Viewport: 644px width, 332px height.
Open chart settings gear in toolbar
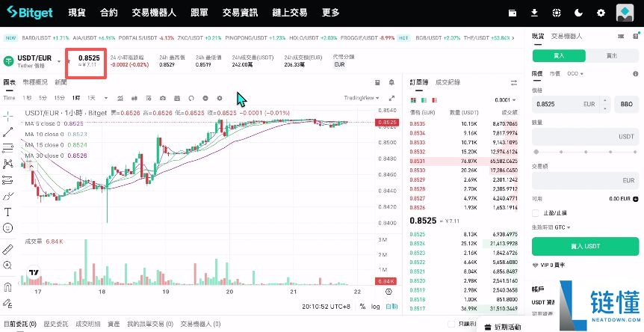(x=220, y=98)
